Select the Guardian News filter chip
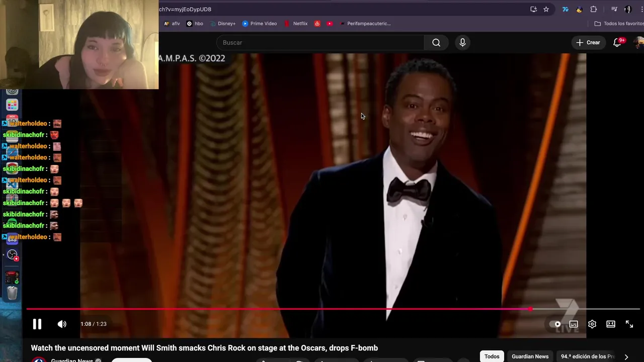644x362 pixels. pyautogui.click(x=530, y=356)
